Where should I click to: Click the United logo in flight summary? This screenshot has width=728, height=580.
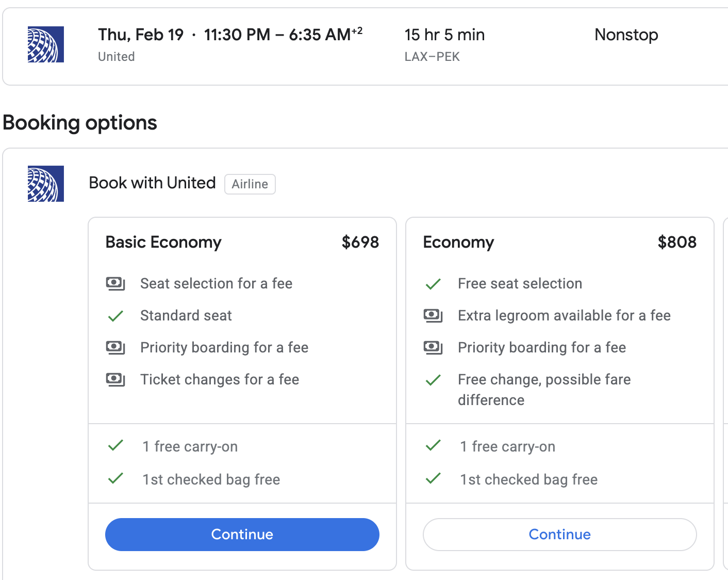(x=46, y=44)
